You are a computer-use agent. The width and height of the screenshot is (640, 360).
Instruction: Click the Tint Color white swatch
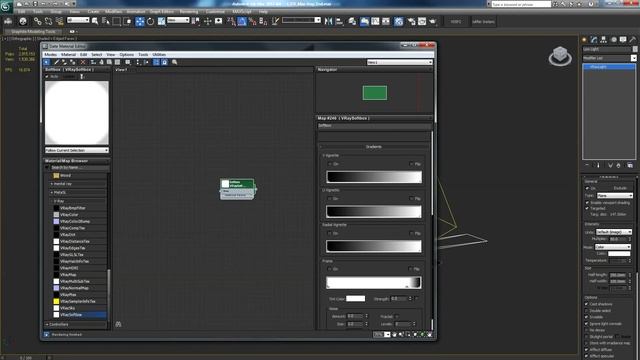pos(356,299)
